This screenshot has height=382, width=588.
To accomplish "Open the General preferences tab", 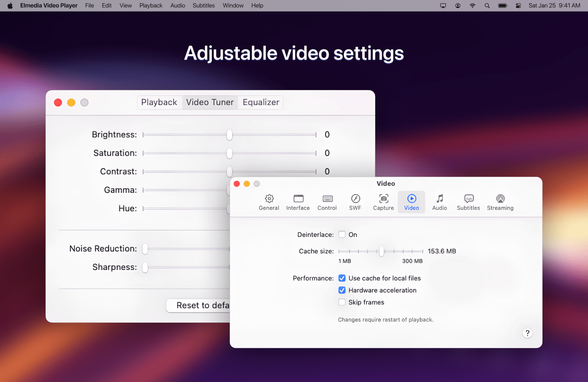I will [x=269, y=202].
